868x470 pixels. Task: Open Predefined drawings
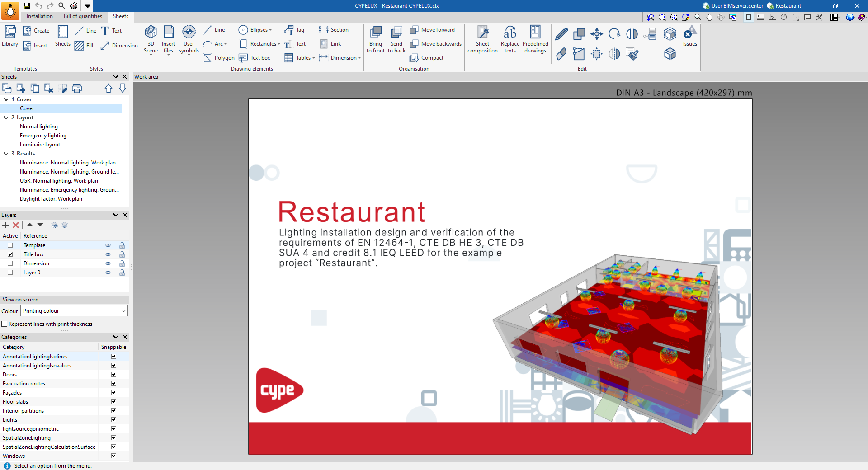click(x=535, y=39)
